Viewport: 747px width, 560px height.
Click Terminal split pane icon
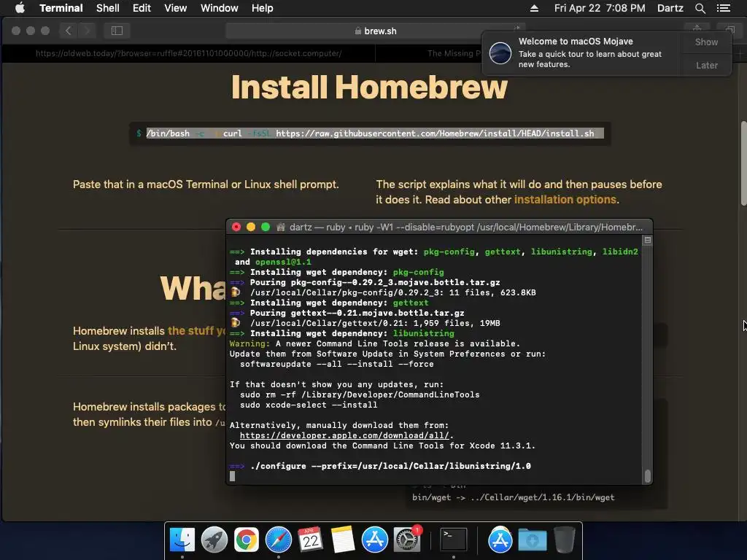click(648, 241)
